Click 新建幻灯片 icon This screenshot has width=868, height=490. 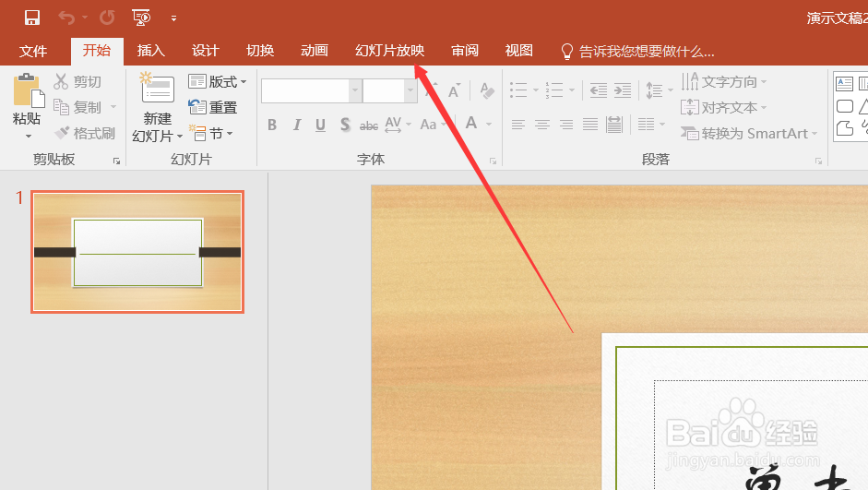pyautogui.click(x=157, y=89)
